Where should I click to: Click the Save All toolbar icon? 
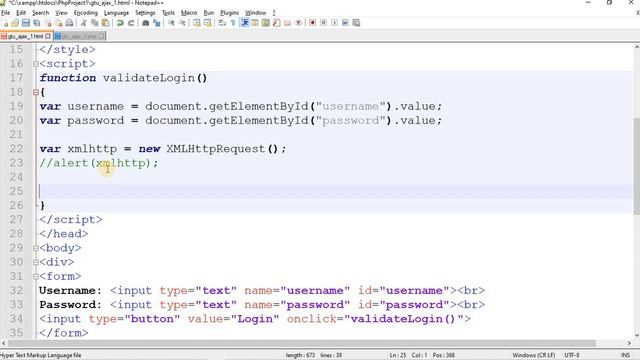(37, 23)
